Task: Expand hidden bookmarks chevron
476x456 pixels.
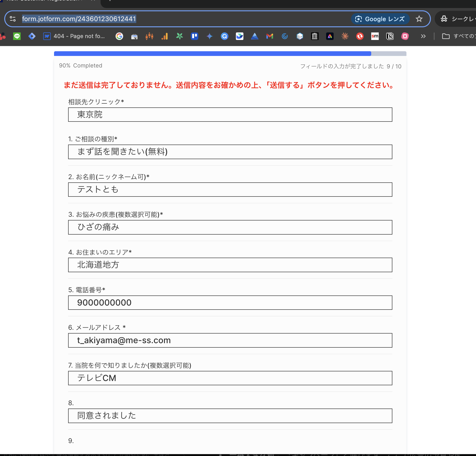Action: (x=423, y=36)
